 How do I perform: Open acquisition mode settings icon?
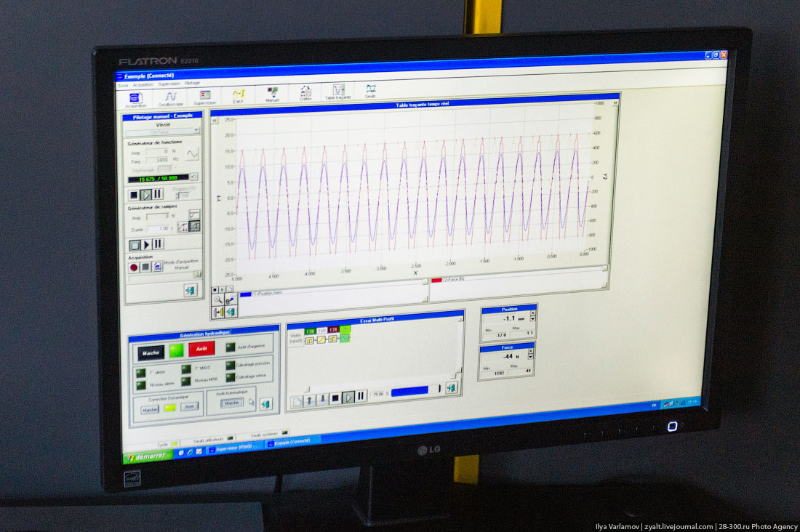pyautogui.click(x=157, y=266)
